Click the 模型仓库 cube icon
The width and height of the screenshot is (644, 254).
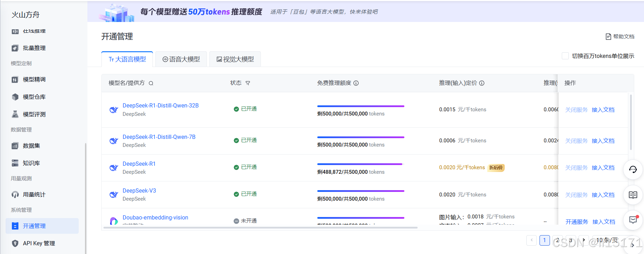[x=15, y=97]
